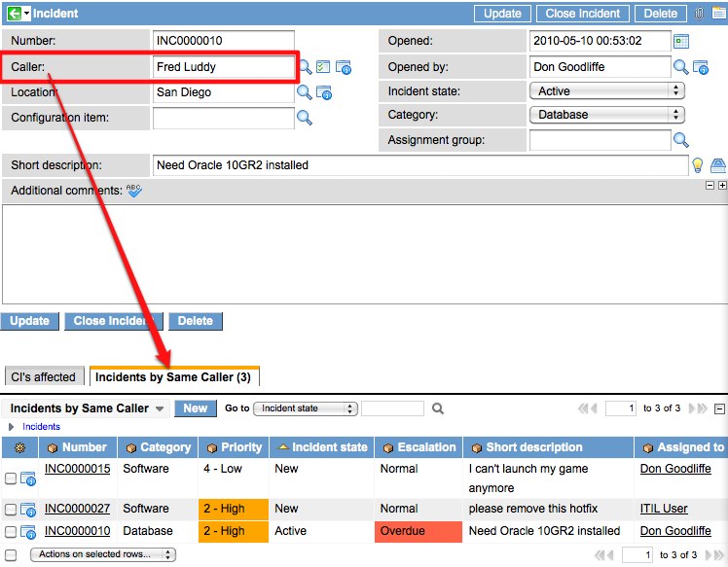The width and height of the screenshot is (728, 567).
Task: Open the Incident state dropdown
Action: [606, 90]
